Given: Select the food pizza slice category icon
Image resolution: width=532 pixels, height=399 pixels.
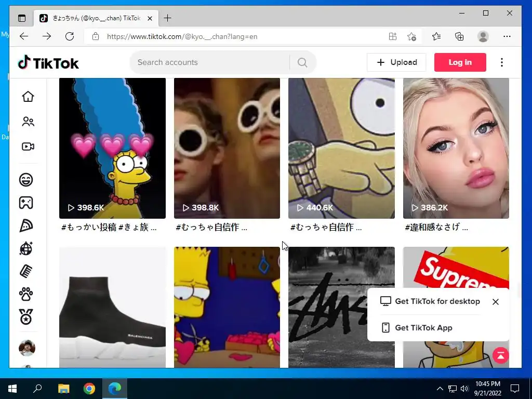Looking at the screenshot, I should point(26,225).
